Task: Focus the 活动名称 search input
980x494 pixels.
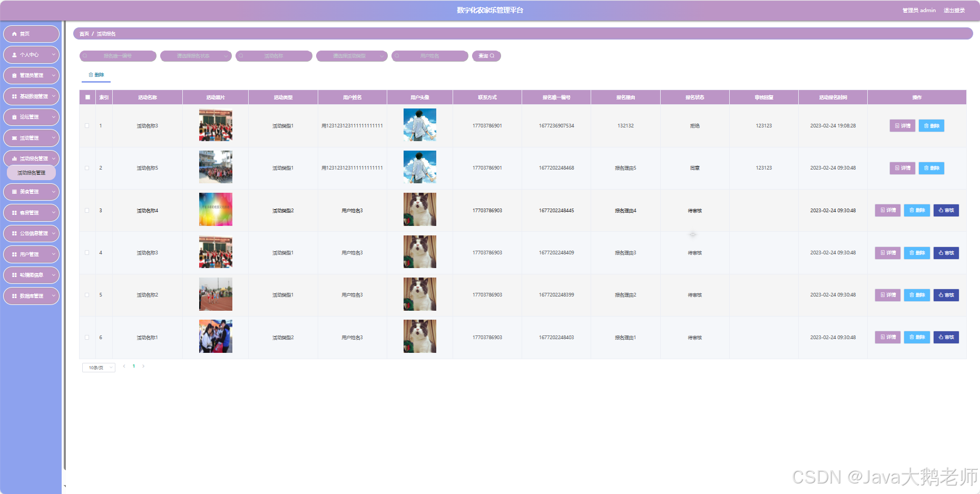Action: click(274, 56)
